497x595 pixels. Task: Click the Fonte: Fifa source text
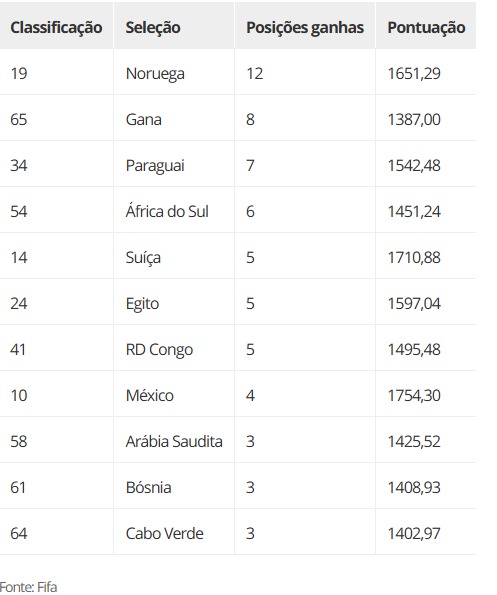click(28, 587)
